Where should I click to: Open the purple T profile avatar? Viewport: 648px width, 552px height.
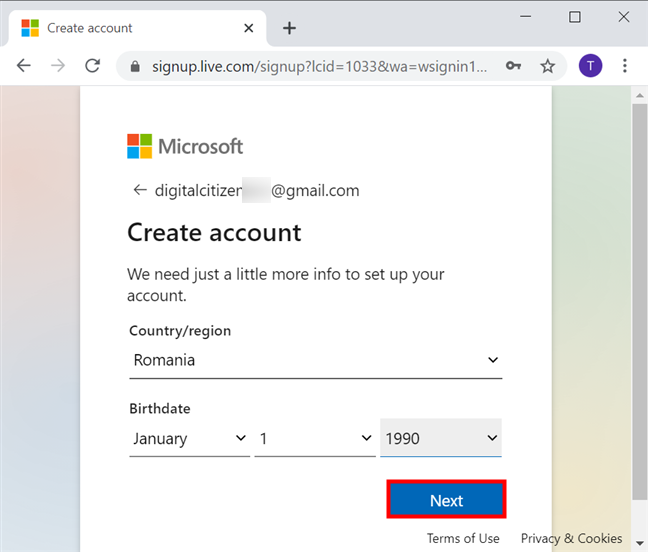(x=590, y=66)
